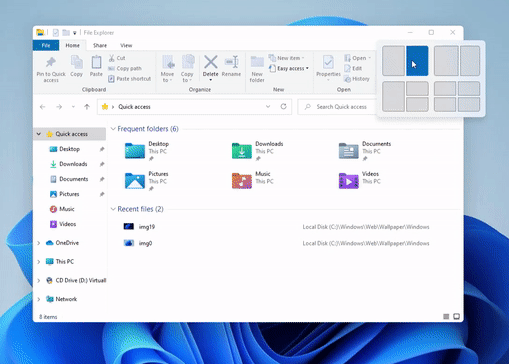Snap to top-left zone of four-quadrant layout
The height and width of the screenshot is (364, 509).
coord(445,89)
